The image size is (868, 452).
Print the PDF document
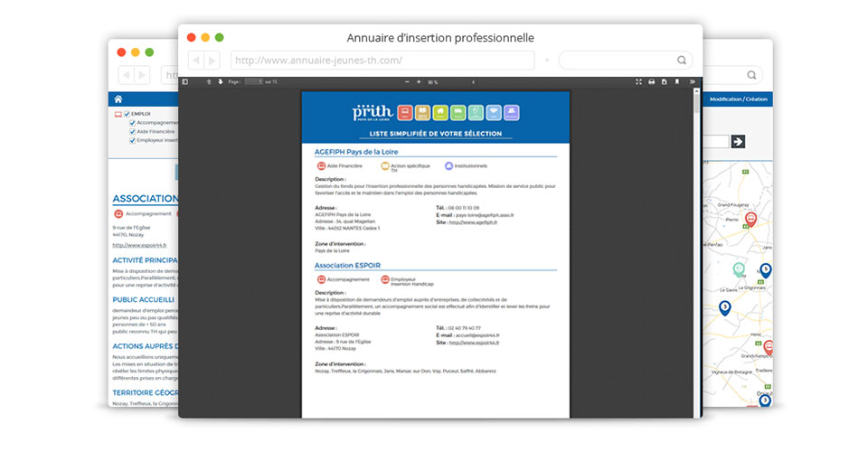(x=652, y=82)
